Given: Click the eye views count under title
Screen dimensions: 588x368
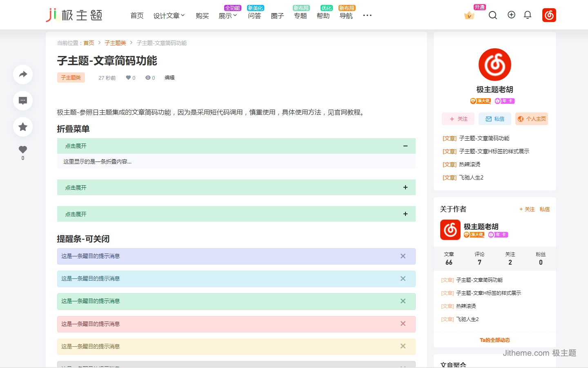Looking at the screenshot, I should [x=150, y=78].
